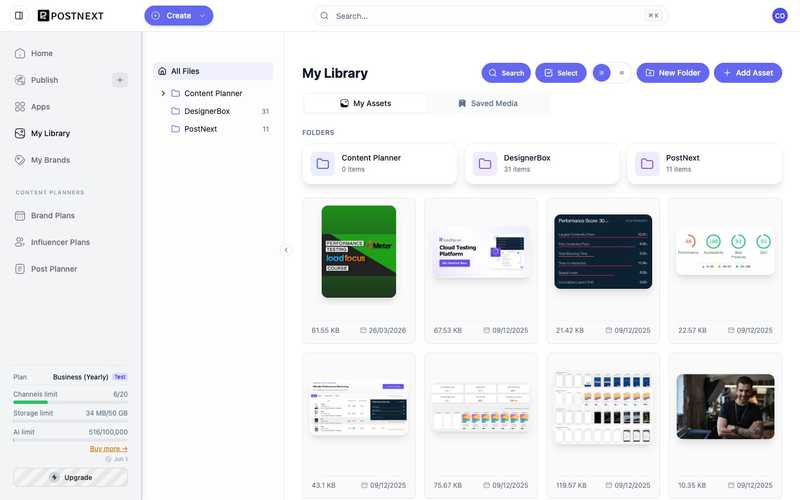The width and height of the screenshot is (800, 500).
Task: Expand the Content Planner tree folder
Action: click(x=163, y=93)
